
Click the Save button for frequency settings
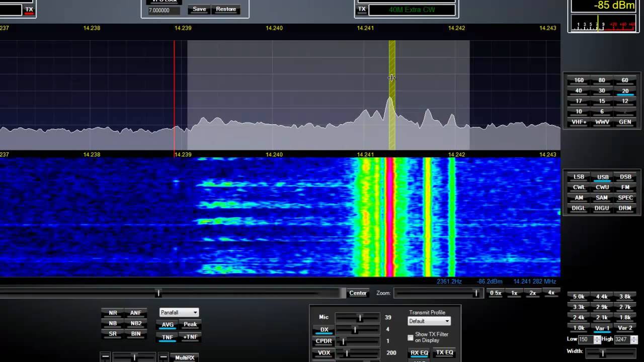point(199,9)
